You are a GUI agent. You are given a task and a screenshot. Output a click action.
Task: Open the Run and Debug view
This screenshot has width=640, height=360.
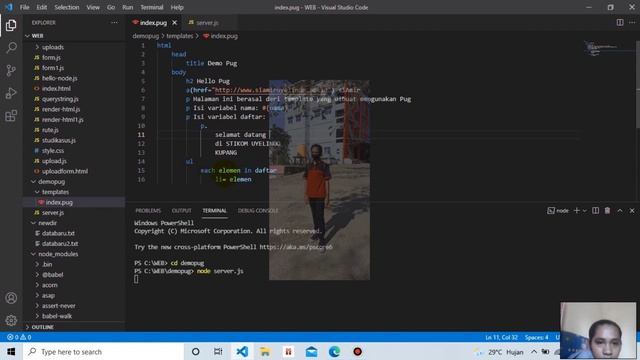11,93
